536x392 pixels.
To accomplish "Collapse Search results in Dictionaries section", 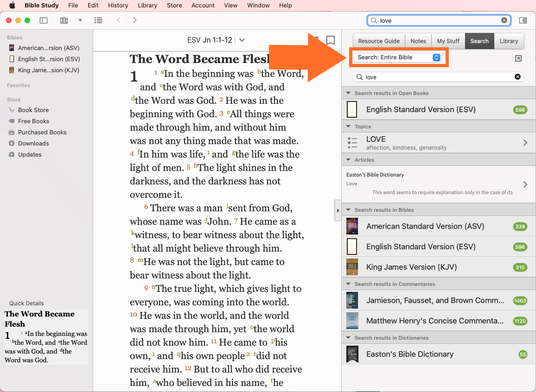I will tap(348, 337).
